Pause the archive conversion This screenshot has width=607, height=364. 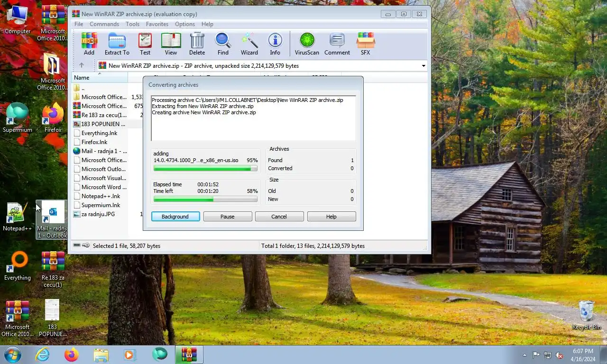228,217
